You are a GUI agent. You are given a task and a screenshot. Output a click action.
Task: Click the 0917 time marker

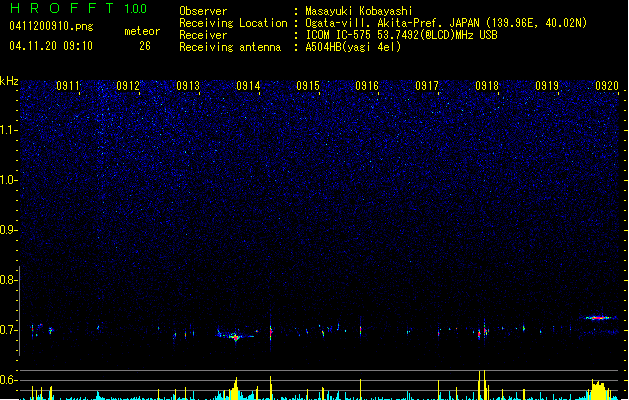(427, 86)
